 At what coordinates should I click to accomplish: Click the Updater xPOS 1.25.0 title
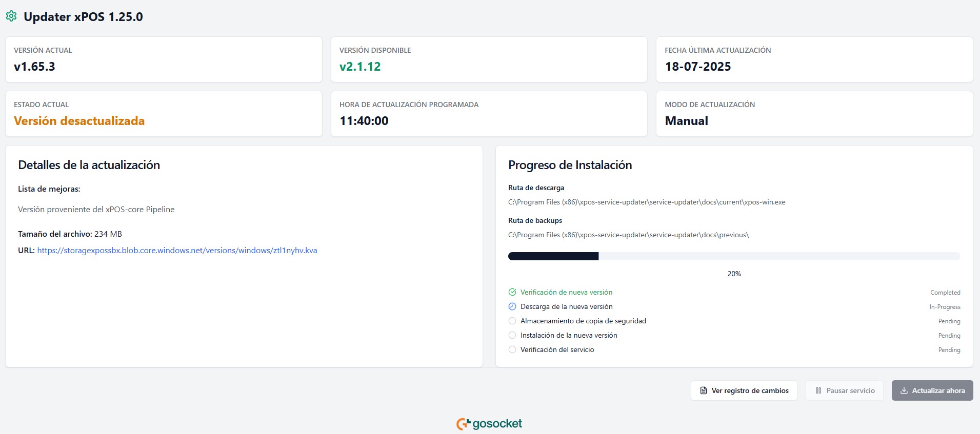pyautogui.click(x=83, y=16)
